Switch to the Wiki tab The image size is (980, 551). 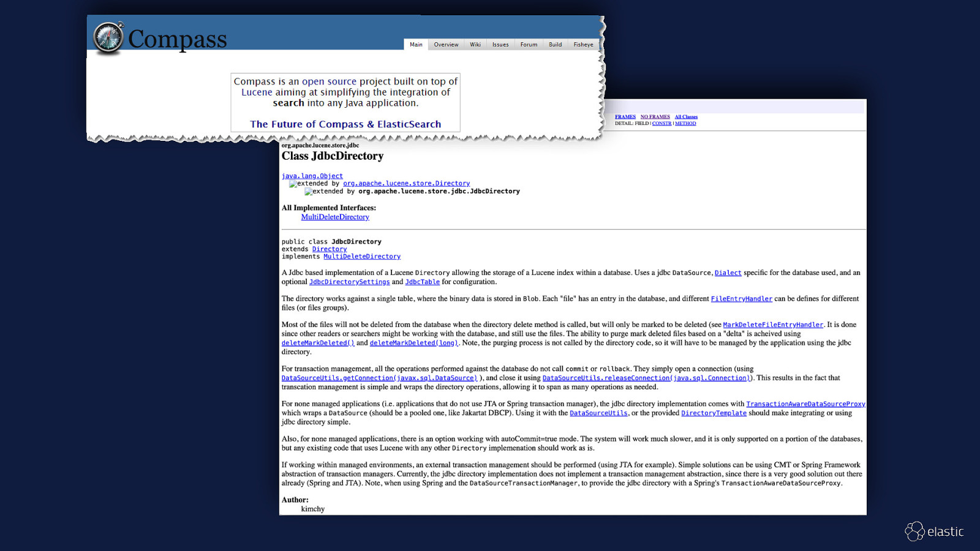pyautogui.click(x=475, y=45)
